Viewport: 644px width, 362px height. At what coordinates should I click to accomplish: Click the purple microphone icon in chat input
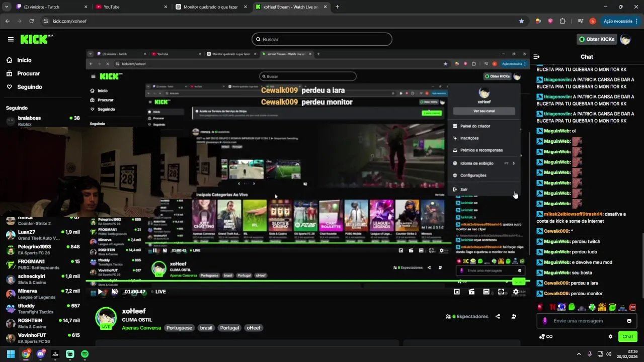click(x=545, y=321)
